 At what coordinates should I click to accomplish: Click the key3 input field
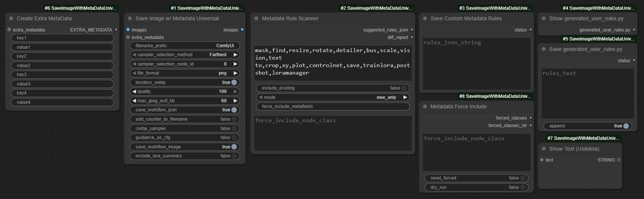tap(62, 75)
